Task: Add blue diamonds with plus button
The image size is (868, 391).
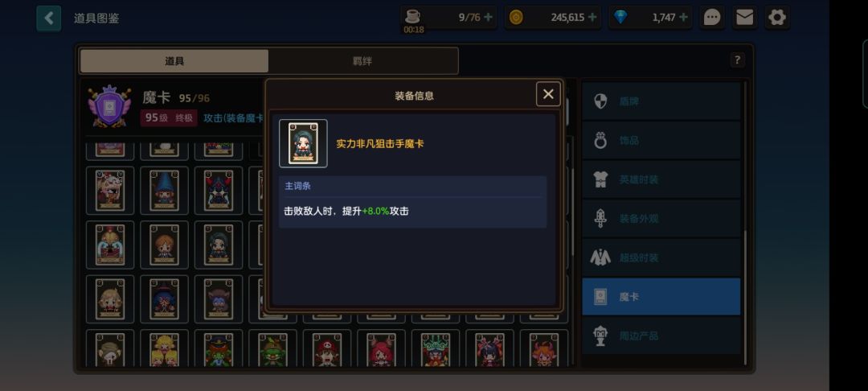Action: click(x=683, y=17)
